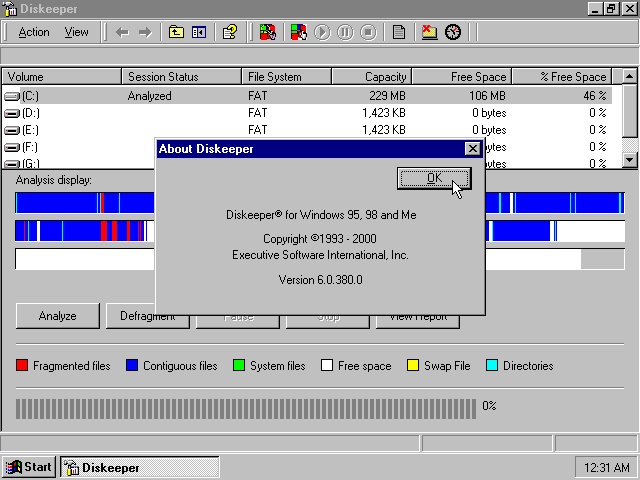This screenshot has width=640, height=480.
Task: Open the Set It and Forget It clock icon
Action: click(453, 32)
